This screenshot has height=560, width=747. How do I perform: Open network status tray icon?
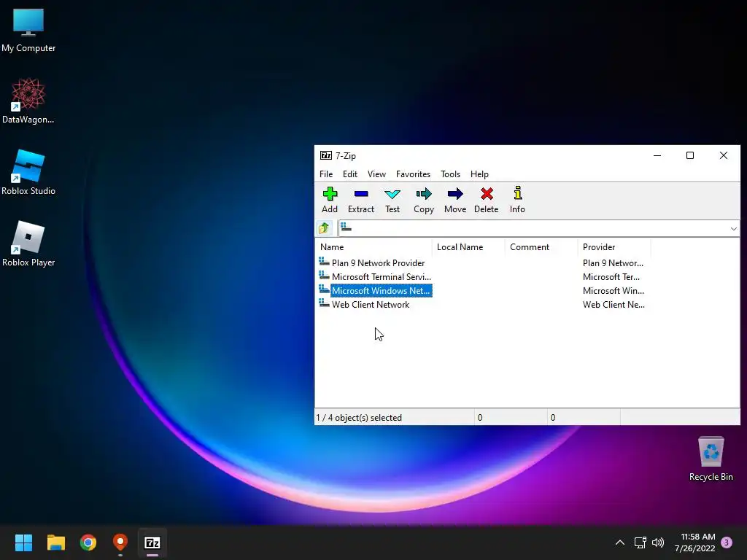pyautogui.click(x=640, y=542)
